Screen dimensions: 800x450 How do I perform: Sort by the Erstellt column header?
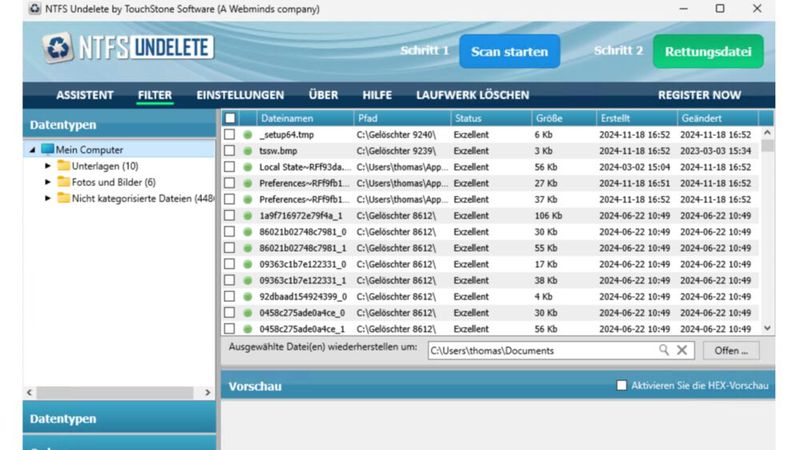637,118
